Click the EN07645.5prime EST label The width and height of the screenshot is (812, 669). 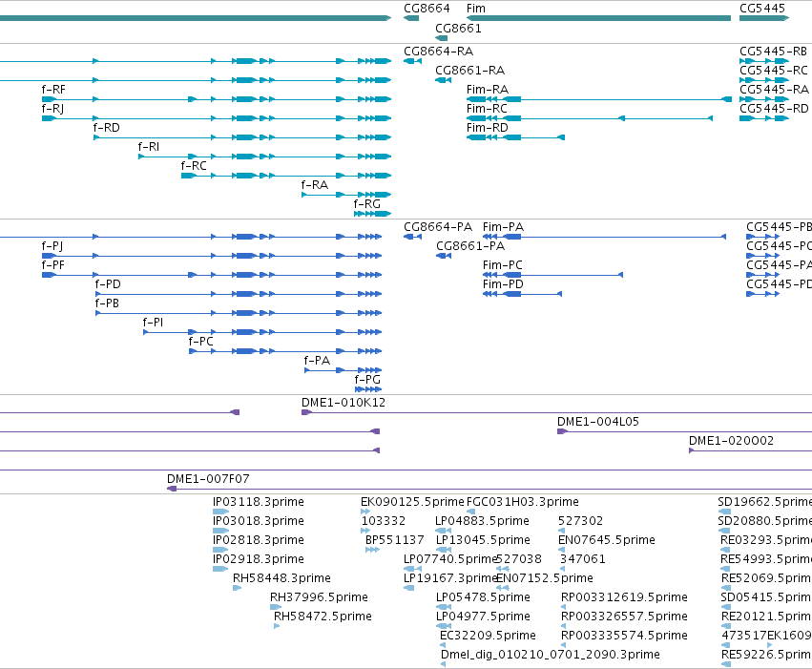pos(607,540)
